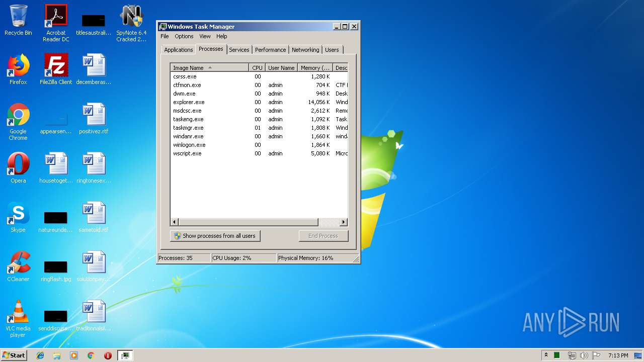Select the winlogon.exe process row
Screen dimensions: 644x362
tap(259, 145)
